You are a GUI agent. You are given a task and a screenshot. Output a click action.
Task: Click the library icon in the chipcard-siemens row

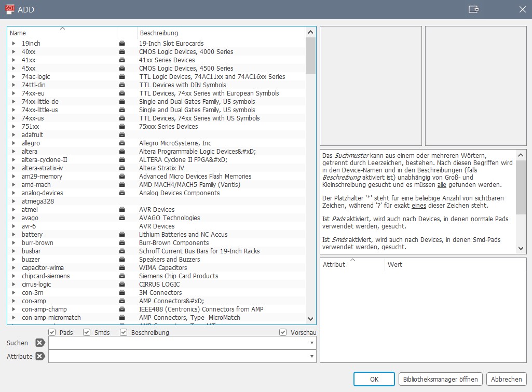click(x=122, y=276)
